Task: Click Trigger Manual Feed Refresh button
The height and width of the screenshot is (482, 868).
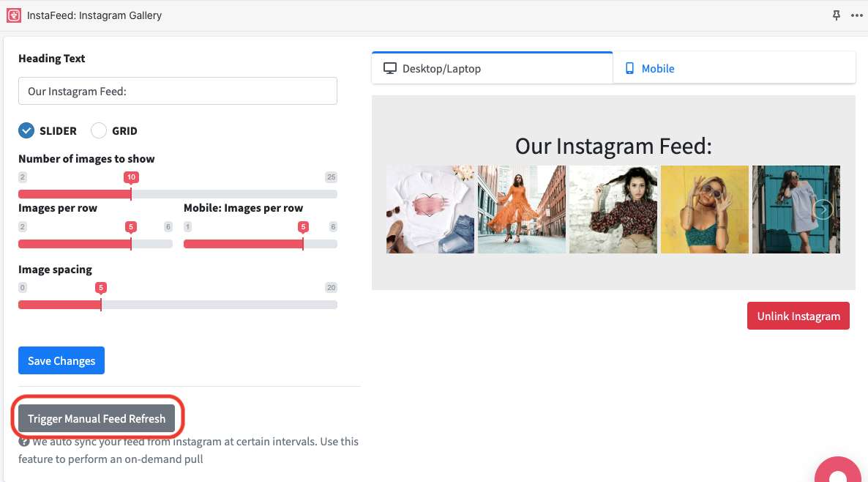Action: [x=97, y=419]
